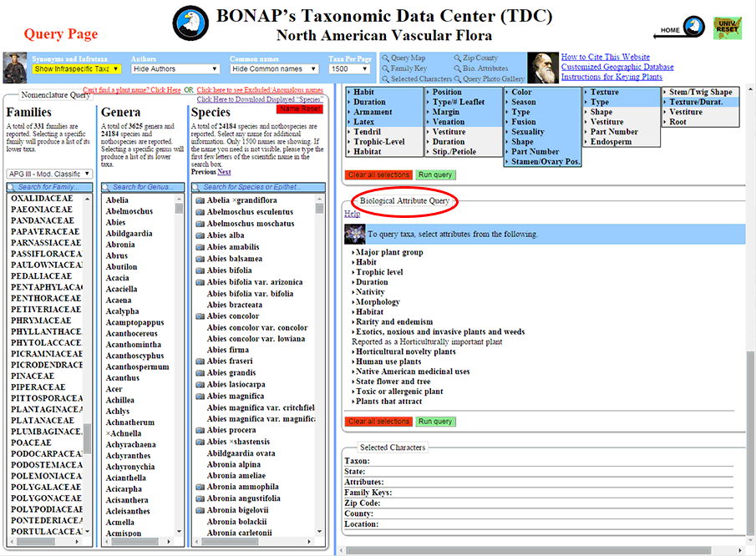Clear all selections above Biological Attribute Query

[379, 174]
